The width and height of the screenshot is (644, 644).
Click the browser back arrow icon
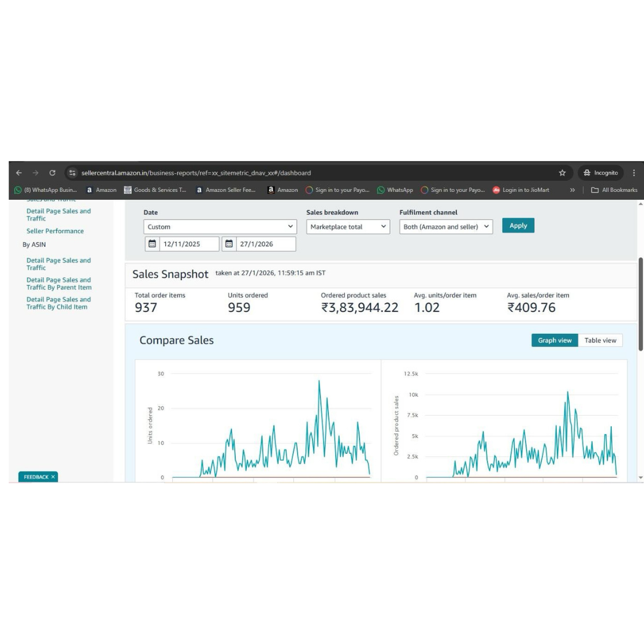[x=19, y=173]
